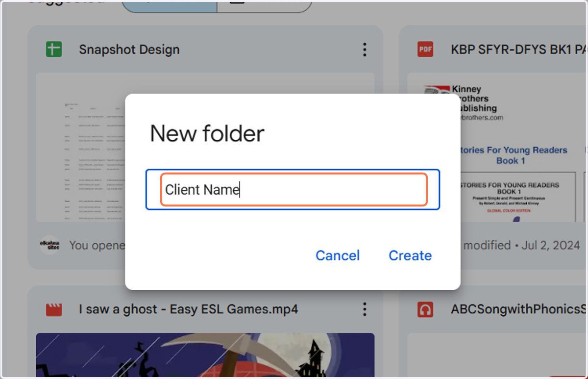The height and width of the screenshot is (379, 588).
Task: Click the Cancel button in dialog
Action: pos(338,255)
